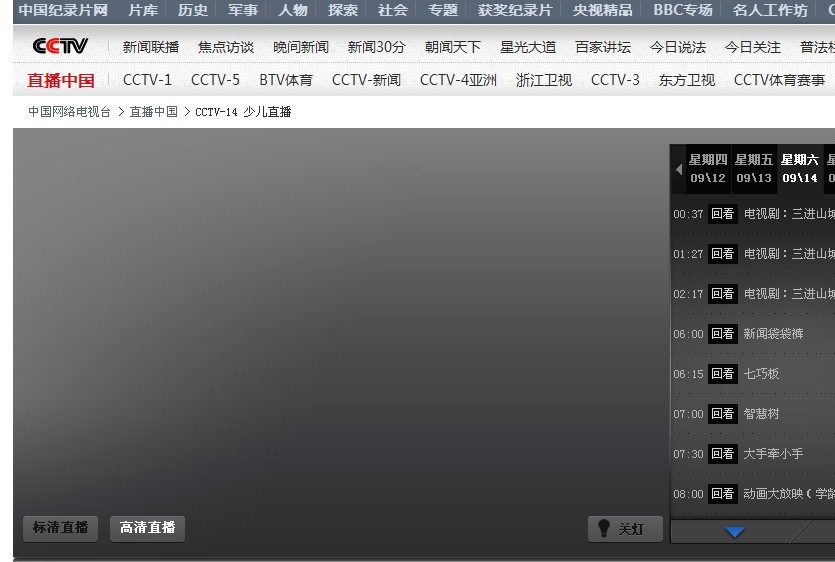Watch CCTV-3 live channel

click(x=615, y=80)
